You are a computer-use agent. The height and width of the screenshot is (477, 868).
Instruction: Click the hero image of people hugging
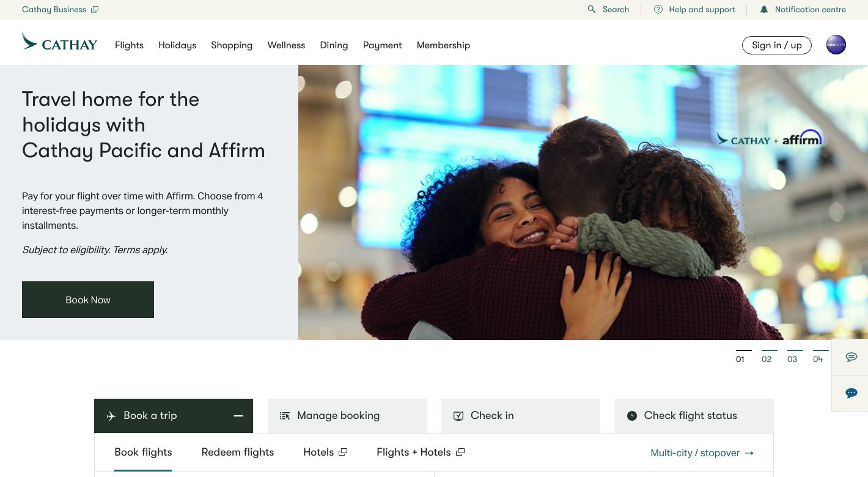coord(583,202)
